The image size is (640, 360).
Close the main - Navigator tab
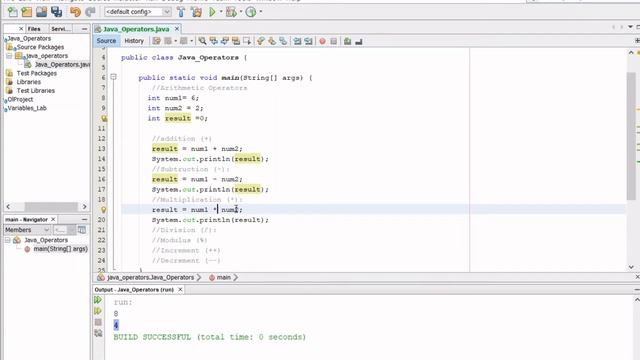(53, 219)
